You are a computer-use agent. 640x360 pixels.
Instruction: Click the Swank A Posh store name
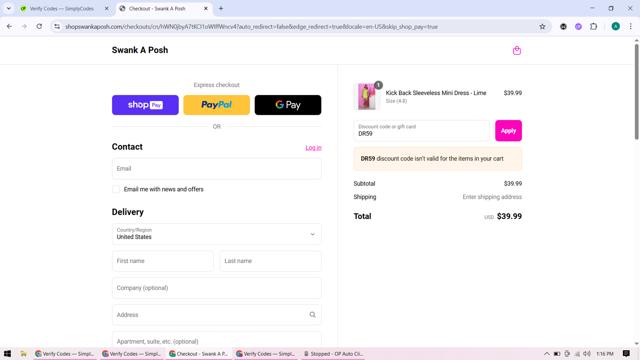[140, 50]
